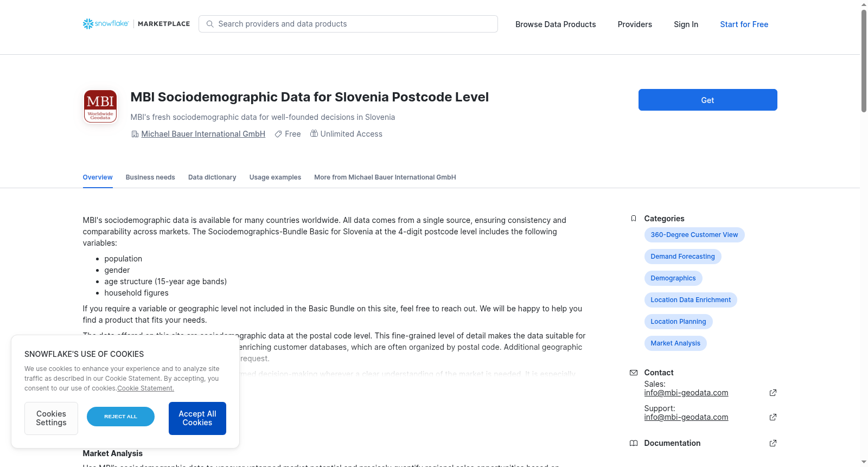Viewport: 868px width, 467px height.
Task: Click the 'SNOWFLAKE'S USE OF COOKIES' heading
Action: (84, 354)
